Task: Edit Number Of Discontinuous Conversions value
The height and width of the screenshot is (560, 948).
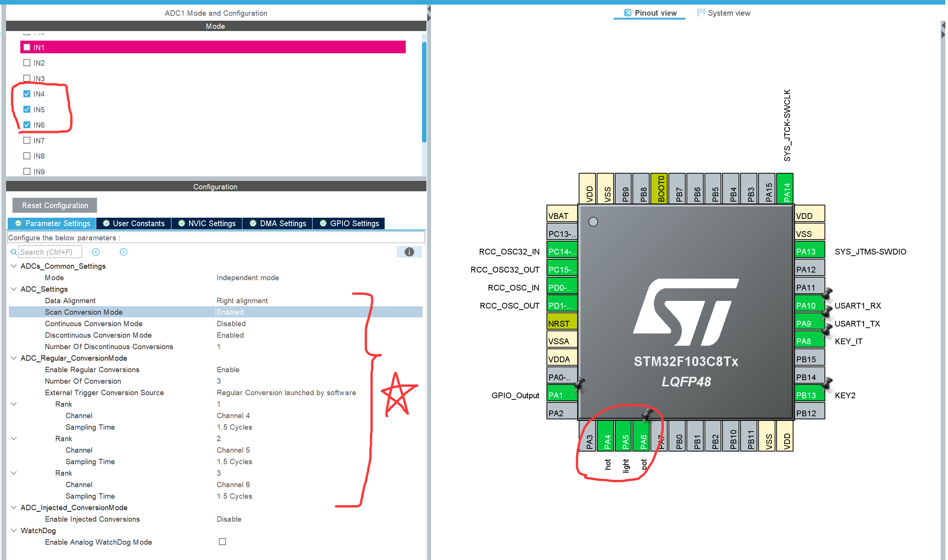Action: [x=219, y=347]
